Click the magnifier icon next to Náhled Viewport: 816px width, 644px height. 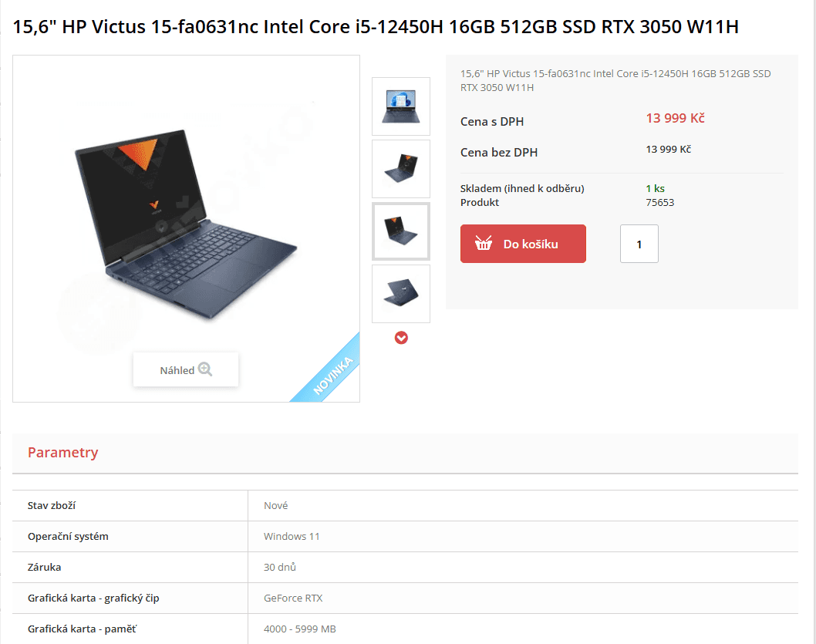pos(205,369)
